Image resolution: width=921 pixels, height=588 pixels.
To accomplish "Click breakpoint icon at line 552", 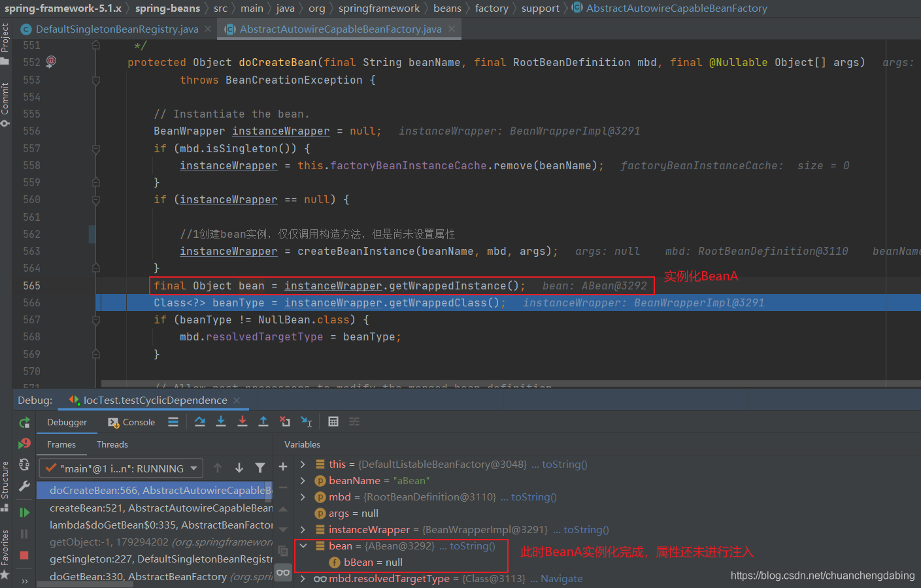I will click(51, 61).
